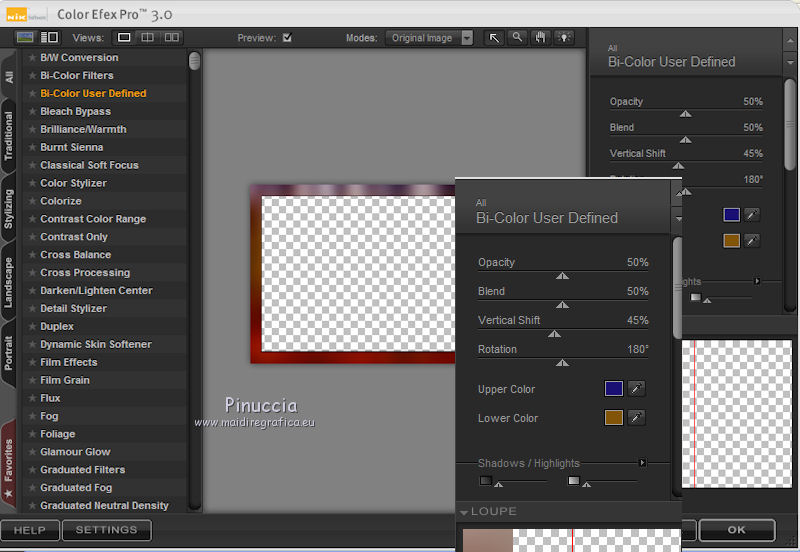Toggle favorite star for Burnt Sienna
Viewport: 800px width, 552px height.
[x=32, y=147]
